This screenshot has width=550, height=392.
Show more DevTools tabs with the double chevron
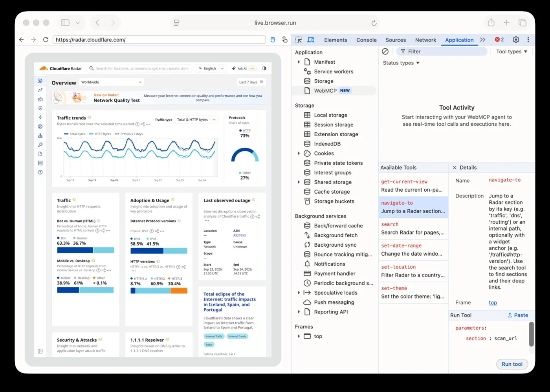pyautogui.click(x=483, y=40)
